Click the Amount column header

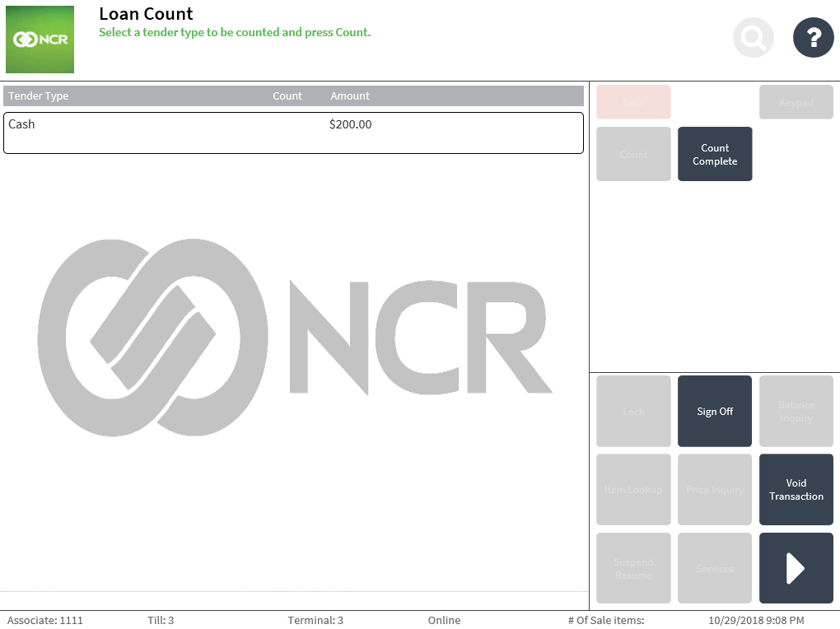tap(350, 96)
